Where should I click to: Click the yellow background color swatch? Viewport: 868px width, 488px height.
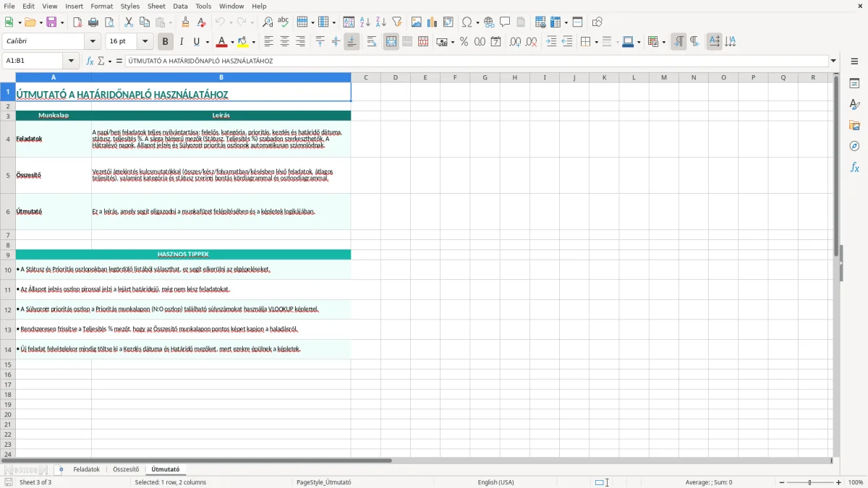click(242, 42)
